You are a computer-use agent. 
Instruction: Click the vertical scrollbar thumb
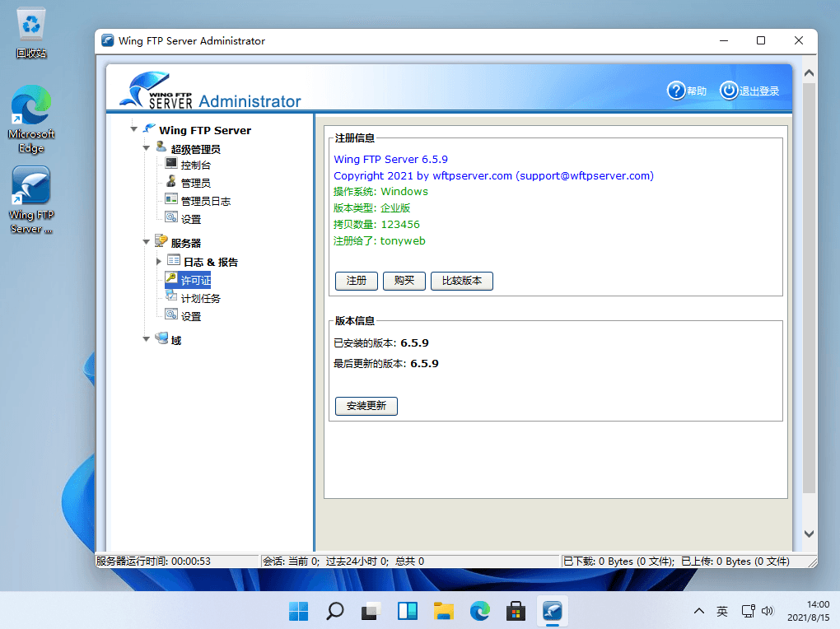pyautogui.click(x=810, y=287)
